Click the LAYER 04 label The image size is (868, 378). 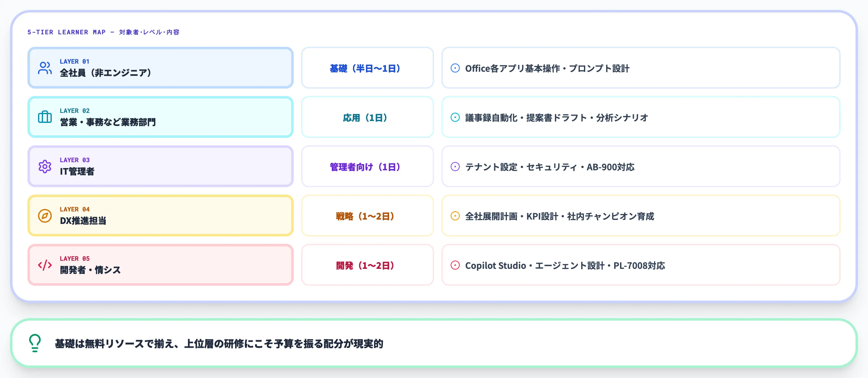click(x=75, y=209)
